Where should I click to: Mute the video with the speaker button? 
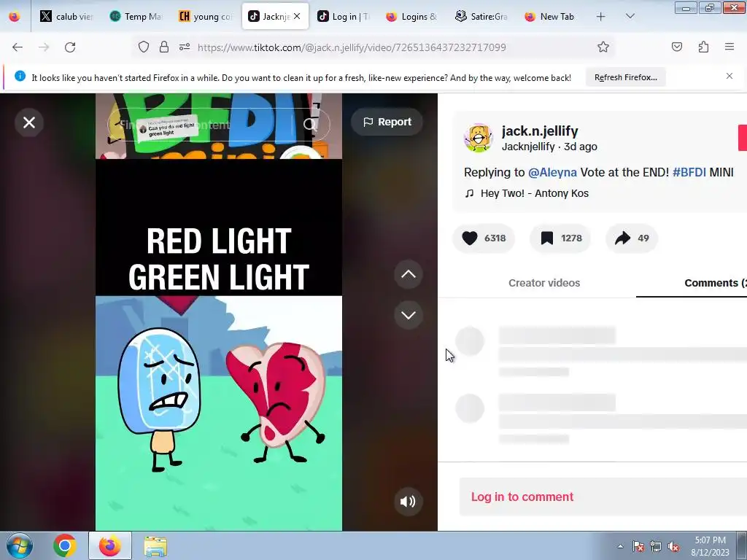[x=408, y=502]
